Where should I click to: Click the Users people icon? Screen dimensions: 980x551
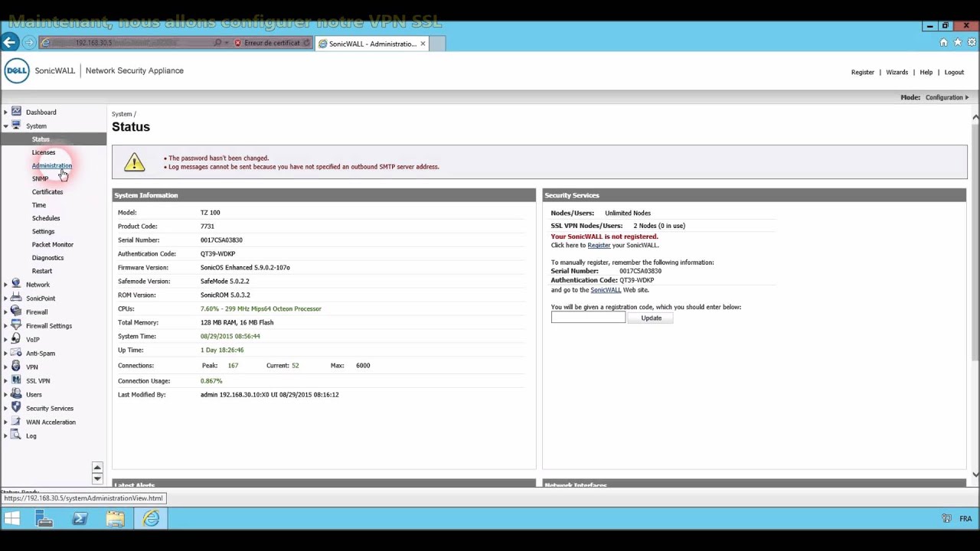[x=16, y=394]
